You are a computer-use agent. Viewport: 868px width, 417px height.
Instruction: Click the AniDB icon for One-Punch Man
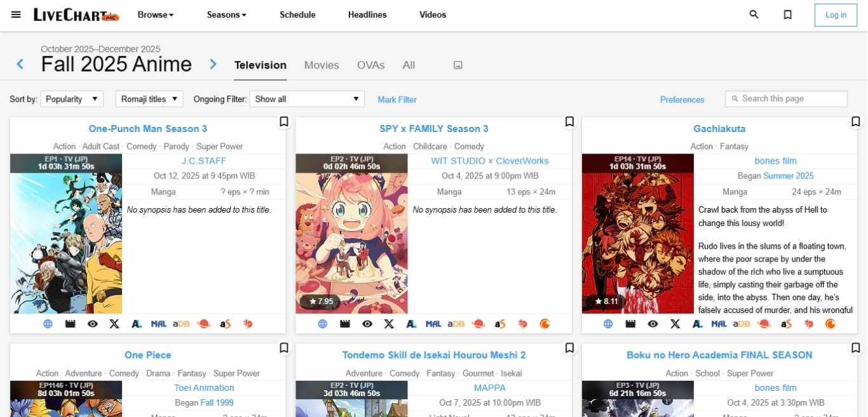click(x=181, y=324)
